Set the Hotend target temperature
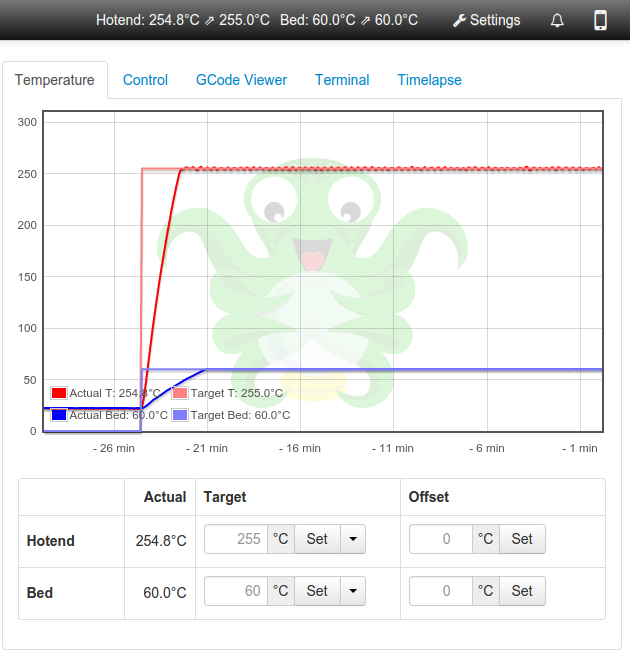 pyautogui.click(x=317, y=539)
